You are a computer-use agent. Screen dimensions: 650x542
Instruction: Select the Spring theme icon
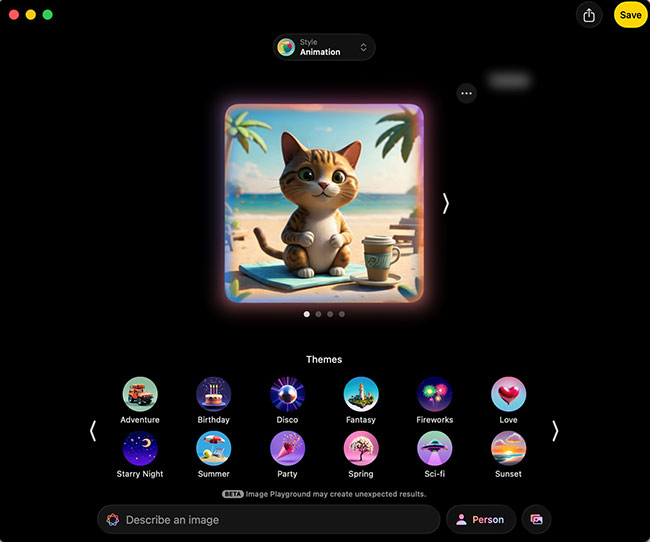[361, 448]
